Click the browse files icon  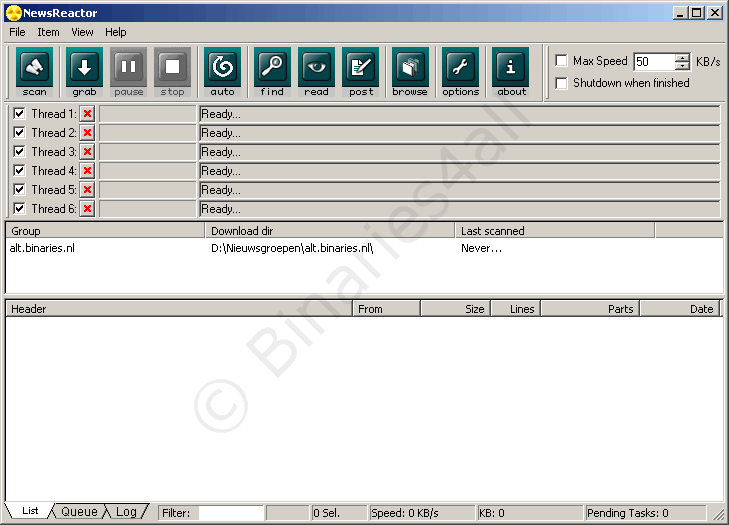pos(410,72)
